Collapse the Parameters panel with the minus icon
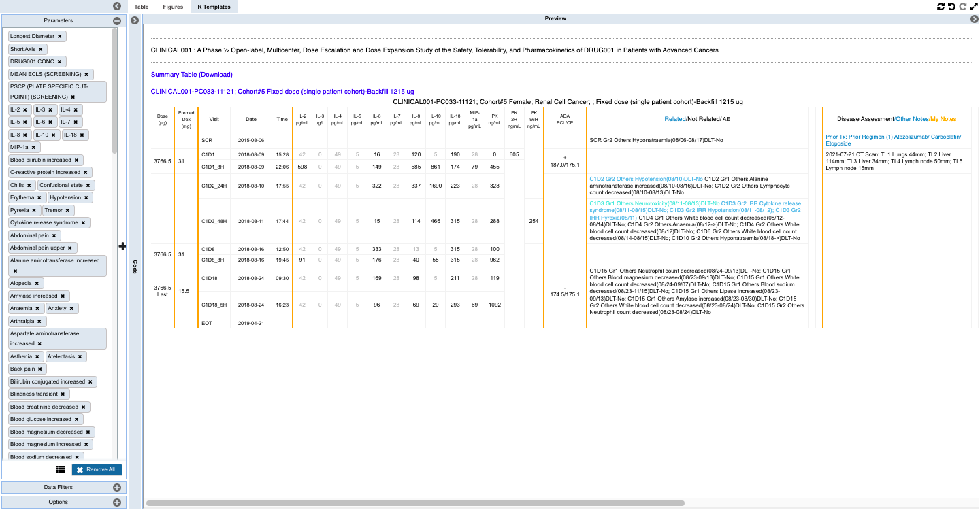The width and height of the screenshot is (980, 510). (x=116, y=20)
